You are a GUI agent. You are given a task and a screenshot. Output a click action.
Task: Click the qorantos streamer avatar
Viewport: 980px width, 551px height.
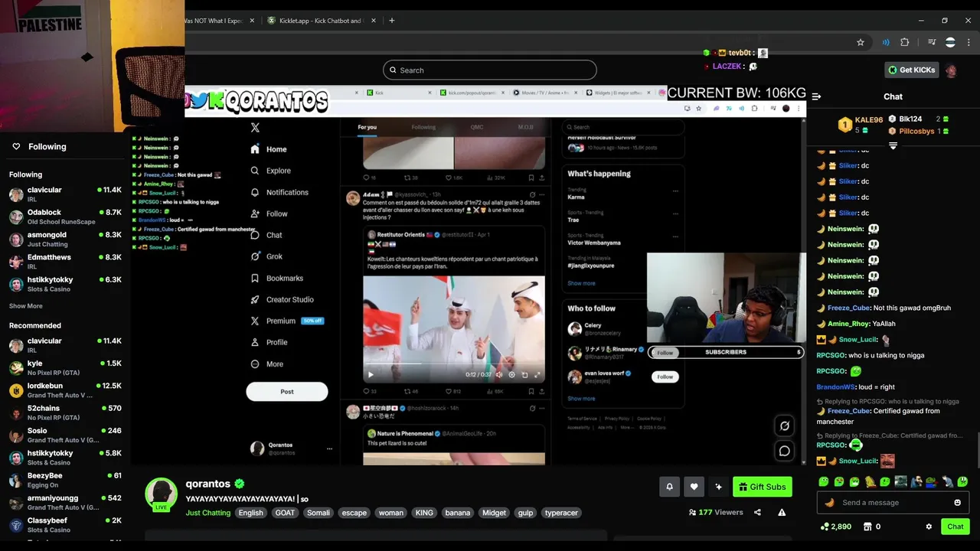tap(162, 494)
